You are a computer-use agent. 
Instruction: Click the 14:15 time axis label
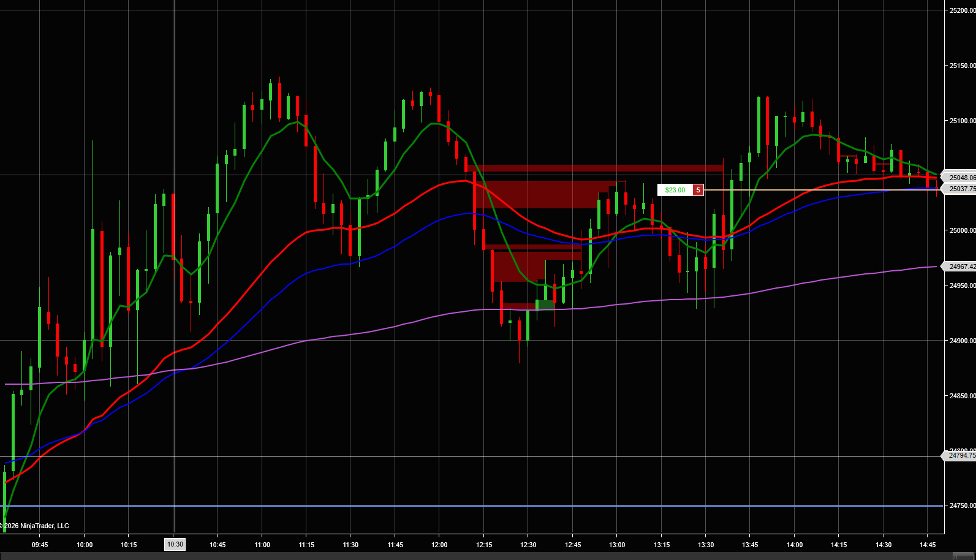tap(839, 545)
